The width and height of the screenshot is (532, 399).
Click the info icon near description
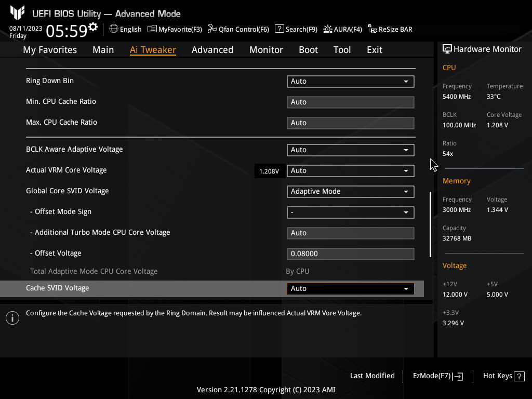(12, 318)
